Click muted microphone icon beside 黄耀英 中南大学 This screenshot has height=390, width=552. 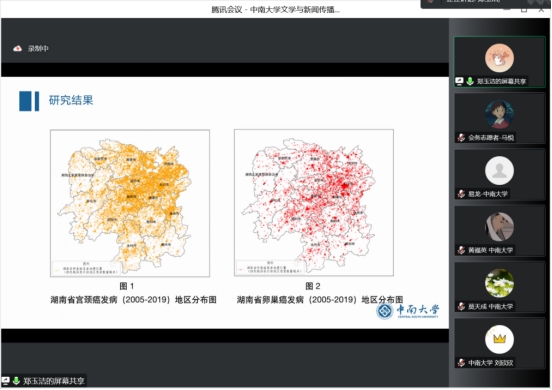click(x=462, y=250)
